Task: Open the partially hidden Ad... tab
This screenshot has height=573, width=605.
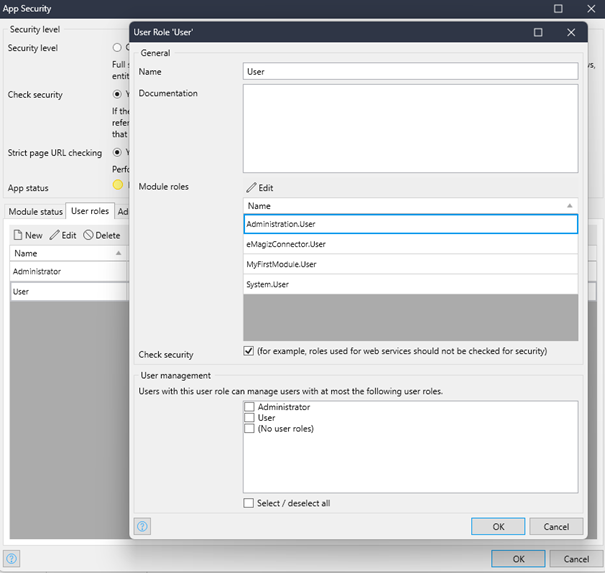Action: pos(123,211)
